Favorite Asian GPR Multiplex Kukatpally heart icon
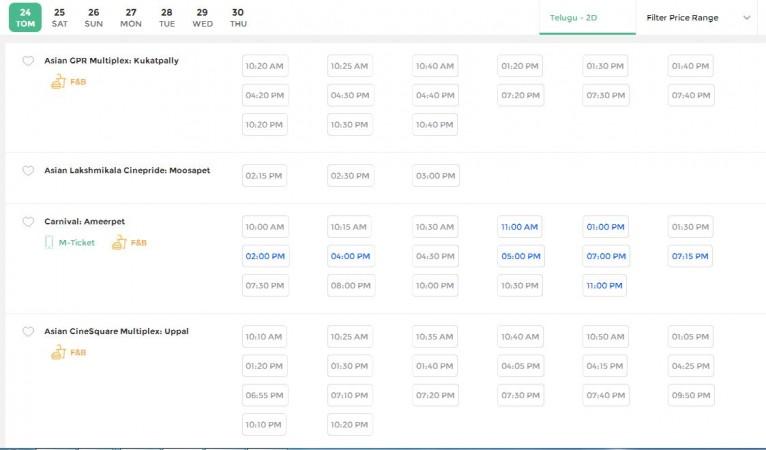The height and width of the screenshot is (450, 766). click(28, 61)
